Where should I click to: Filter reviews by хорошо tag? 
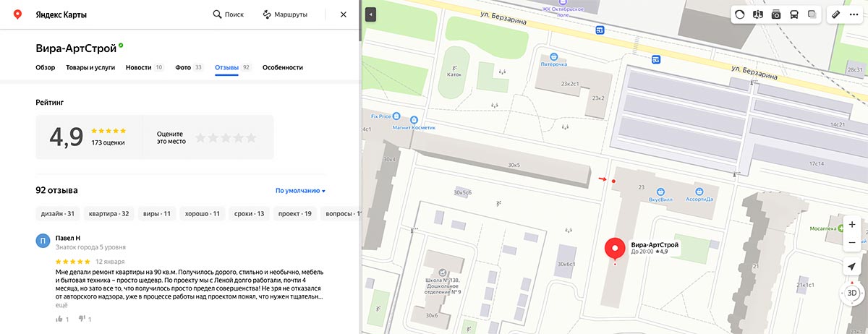tap(203, 213)
